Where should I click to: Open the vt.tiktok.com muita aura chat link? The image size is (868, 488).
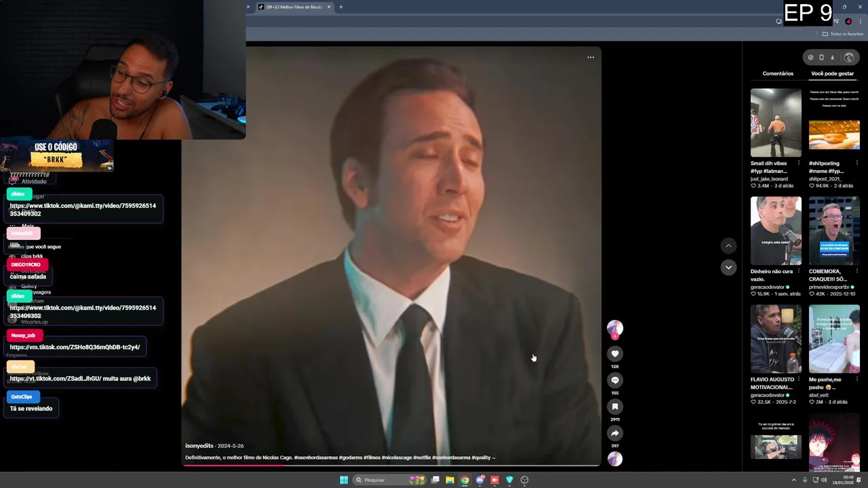click(x=56, y=378)
